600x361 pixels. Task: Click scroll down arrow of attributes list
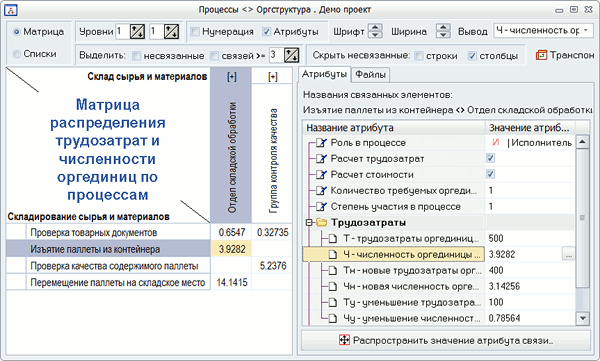[x=582, y=318]
